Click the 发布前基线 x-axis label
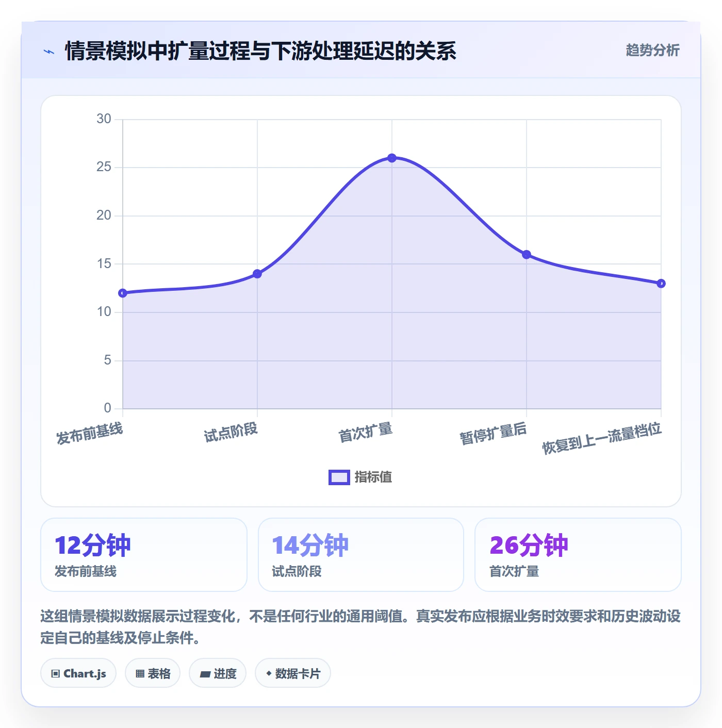 pyautogui.click(x=90, y=433)
